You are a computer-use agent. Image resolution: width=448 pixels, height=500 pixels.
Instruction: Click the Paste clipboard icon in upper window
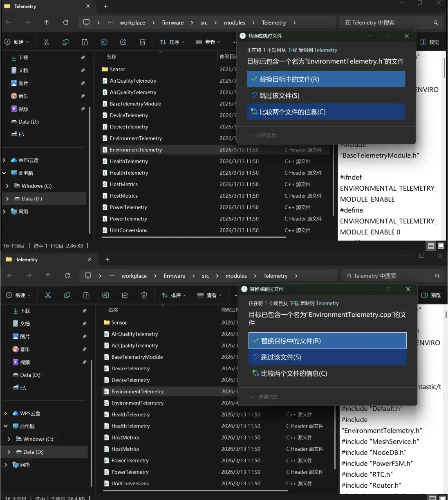85,42
